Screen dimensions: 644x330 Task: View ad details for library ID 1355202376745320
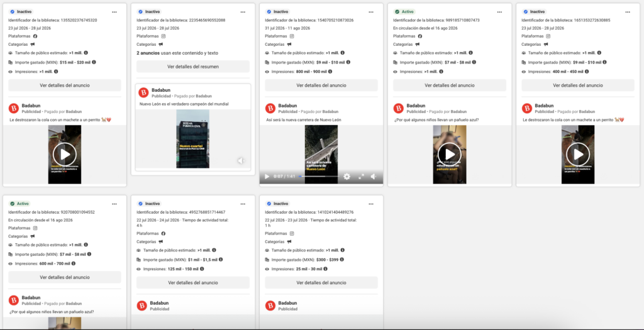[x=65, y=85]
